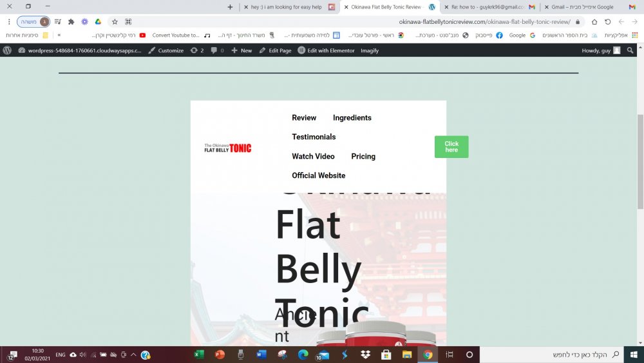This screenshot has height=363, width=644.
Task: Click the system tray volume icon
Action: tap(83, 355)
